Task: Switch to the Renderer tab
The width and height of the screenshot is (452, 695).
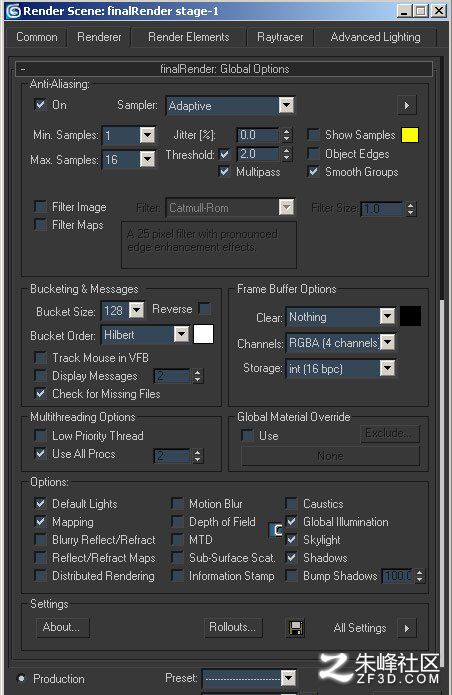Action: 99,37
